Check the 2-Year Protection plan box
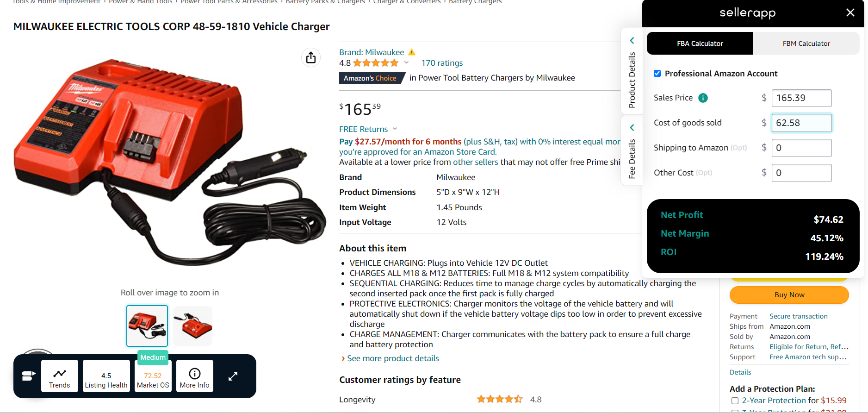868x413 pixels. (x=735, y=400)
